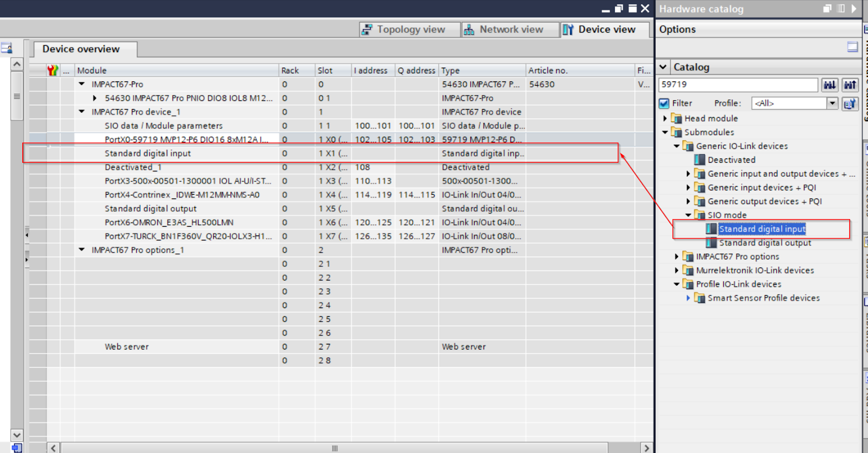Collapse the IMPACT67 Pro device_1 row
The image size is (868, 453).
tap(82, 112)
